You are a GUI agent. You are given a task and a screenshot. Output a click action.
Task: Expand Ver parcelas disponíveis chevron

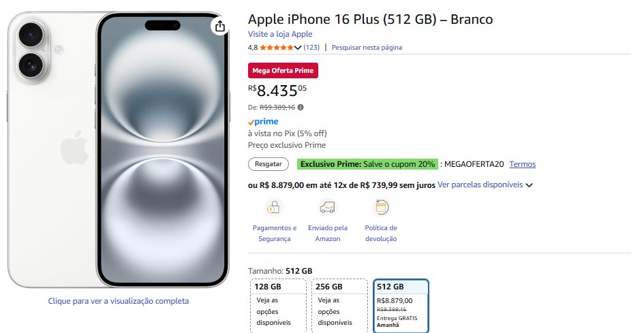529,185
